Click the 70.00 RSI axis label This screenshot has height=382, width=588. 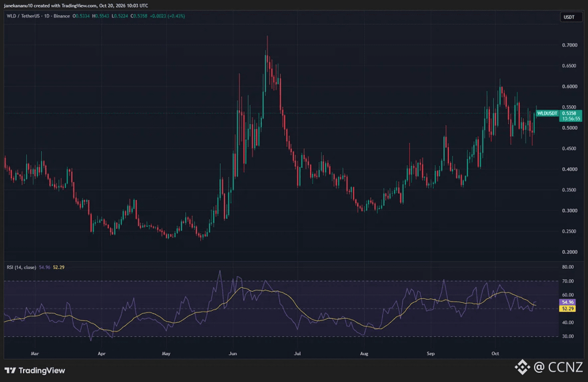[568, 281]
